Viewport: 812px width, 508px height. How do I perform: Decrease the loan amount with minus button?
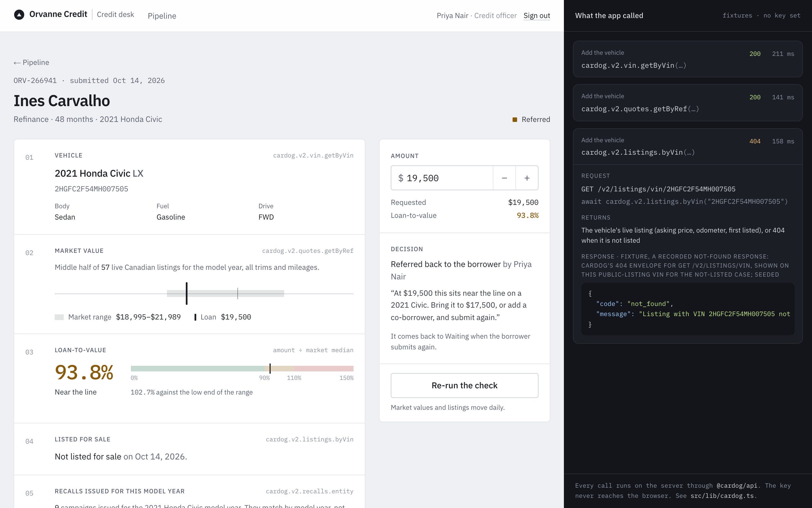(504, 178)
